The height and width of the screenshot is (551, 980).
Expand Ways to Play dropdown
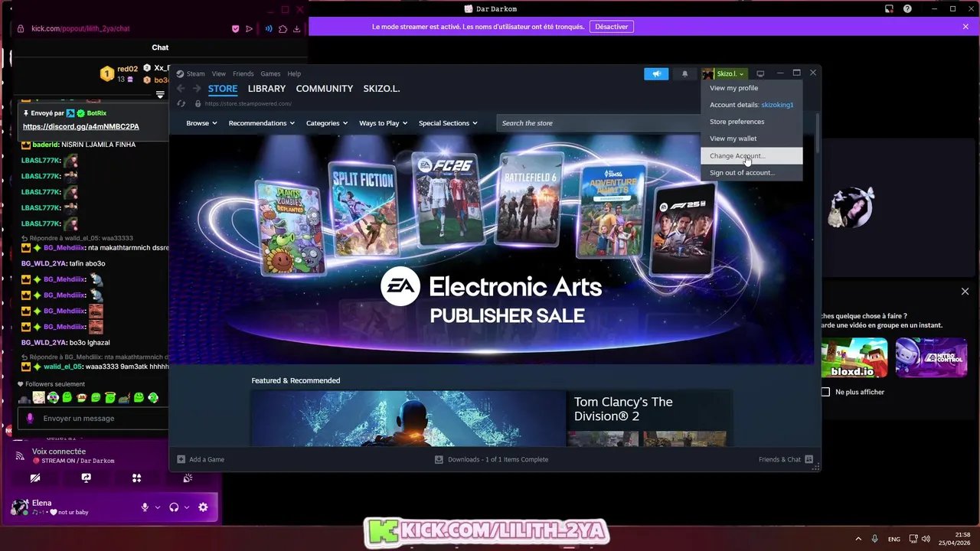click(x=383, y=123)
